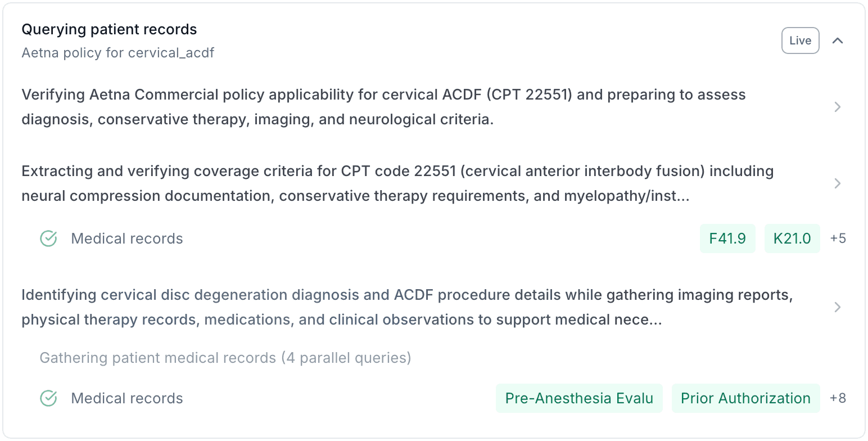Image resolution: width=868 pixels, height=441 pixels.
Task: Show the +8 additional documents
Action: point(838,398)
